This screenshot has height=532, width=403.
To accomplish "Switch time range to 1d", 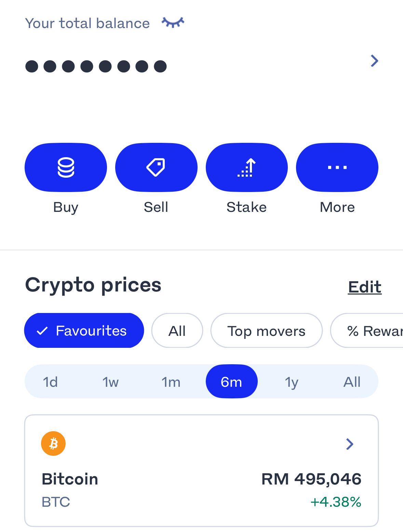I will [50, 382].
